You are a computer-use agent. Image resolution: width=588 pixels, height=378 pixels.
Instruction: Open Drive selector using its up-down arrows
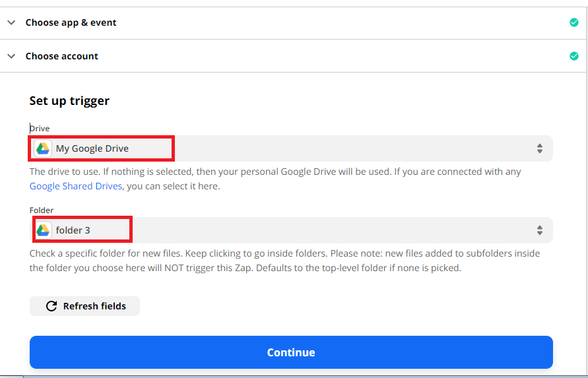pos(539,148)
